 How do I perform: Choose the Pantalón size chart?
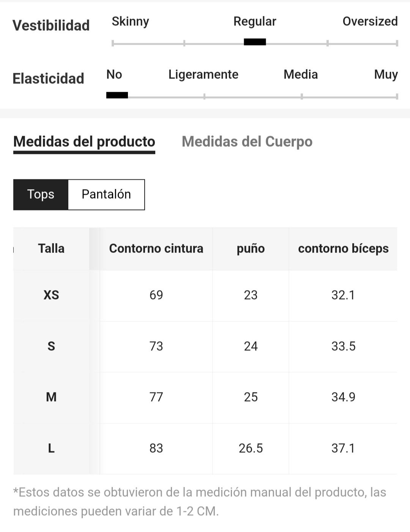coord(106,195)
